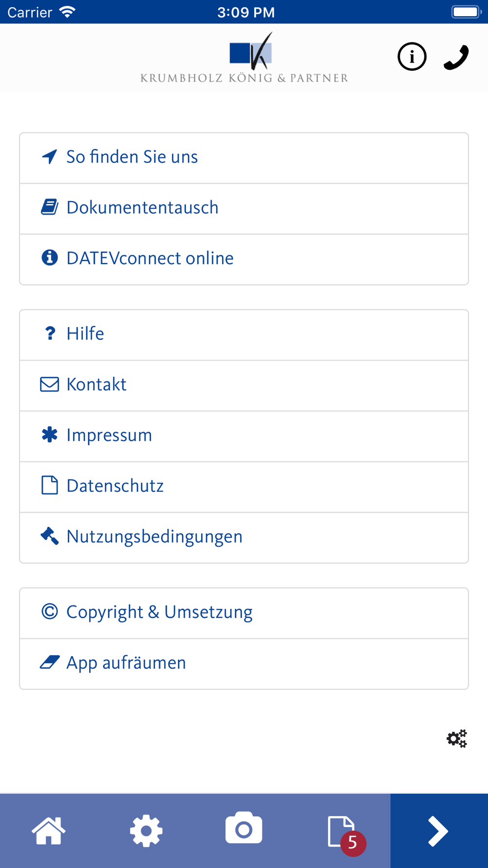This screenshot has width=488, height=868.
Task: Open So finden Sie uns
Action: (244, 157)
